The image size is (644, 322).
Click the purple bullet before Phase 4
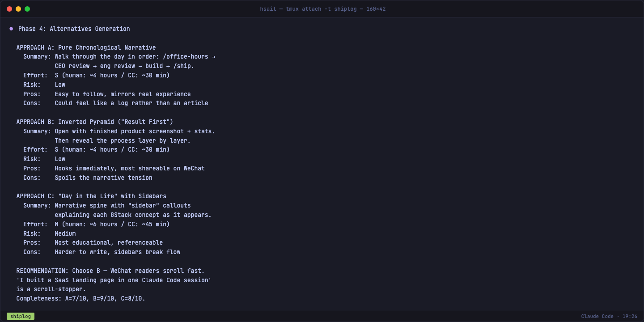point(11,29)
